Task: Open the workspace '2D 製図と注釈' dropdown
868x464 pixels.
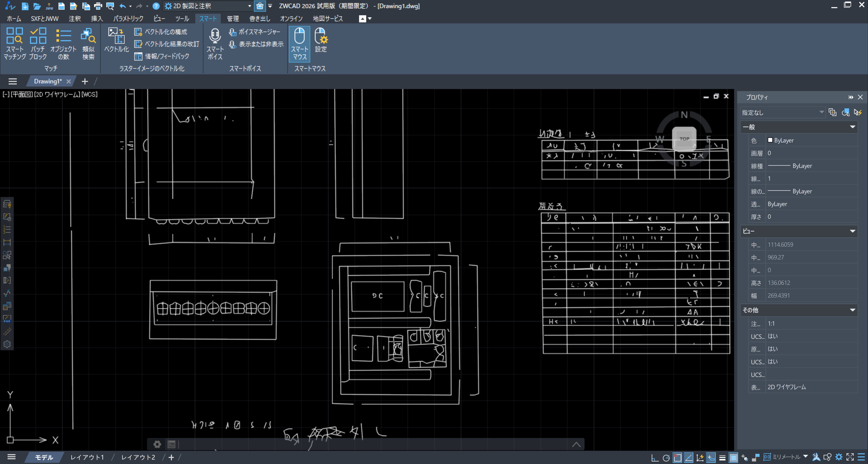Action: point(249,6)
